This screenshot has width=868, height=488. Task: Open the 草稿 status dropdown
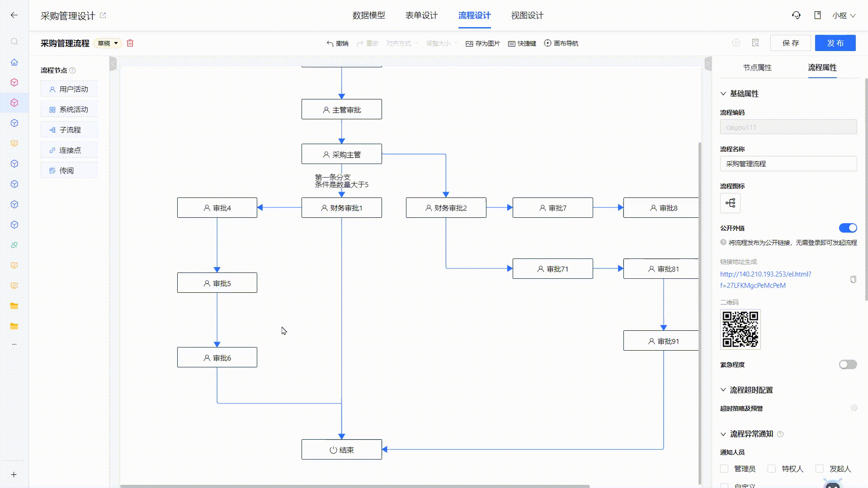[108, 43]
